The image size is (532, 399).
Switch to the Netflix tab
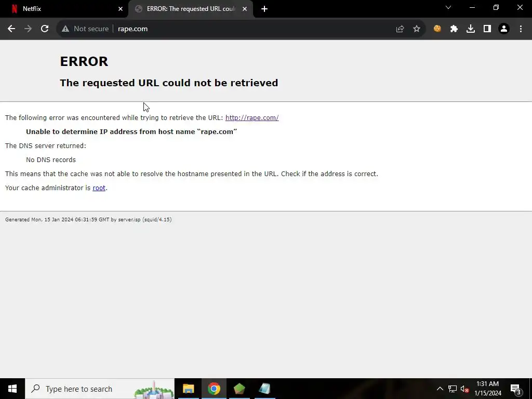64,9
